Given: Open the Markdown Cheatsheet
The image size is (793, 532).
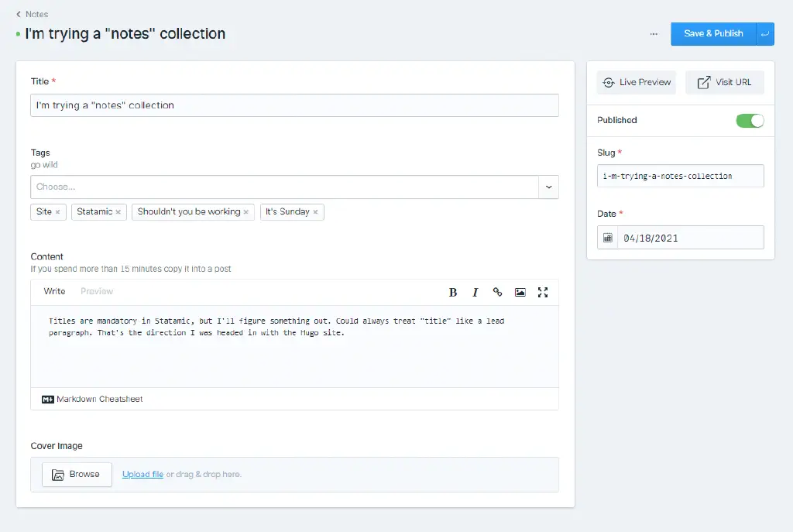Looking at the screenshot, I should point(92,399).
